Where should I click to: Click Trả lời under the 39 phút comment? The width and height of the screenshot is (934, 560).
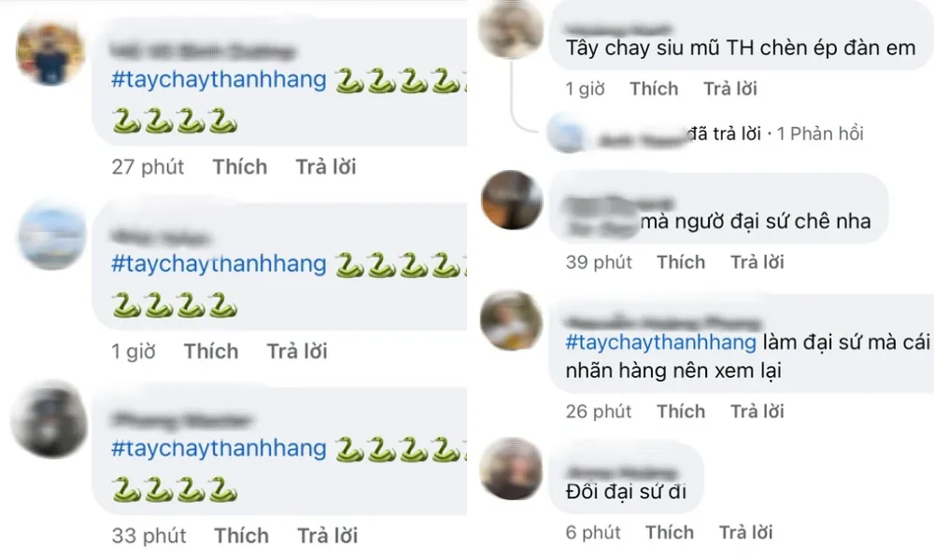(757, 262)
